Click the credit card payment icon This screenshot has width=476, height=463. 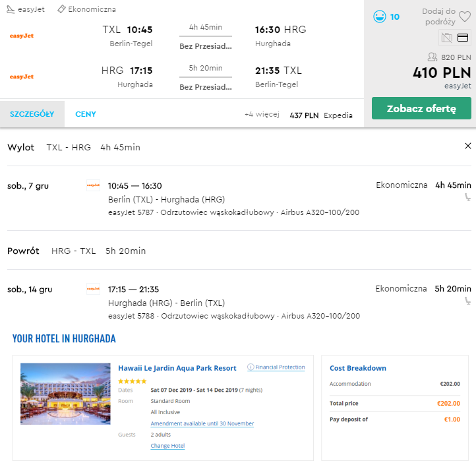pos(463,38)
